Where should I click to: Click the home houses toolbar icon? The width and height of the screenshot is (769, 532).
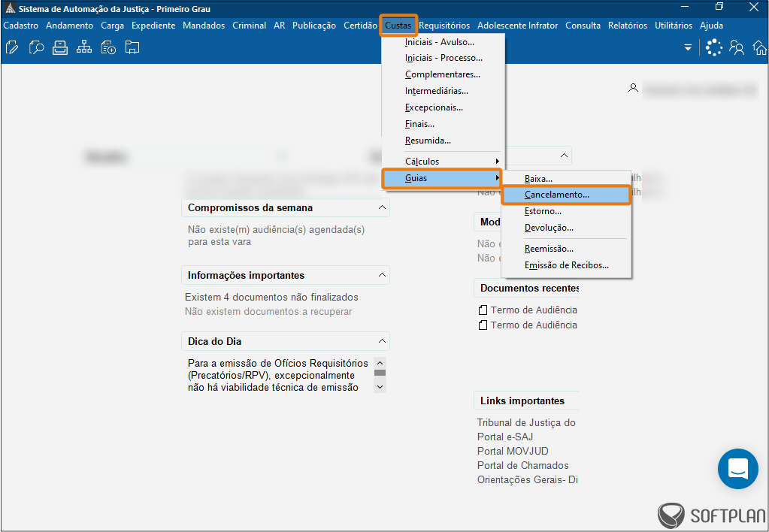click(761, 48)
